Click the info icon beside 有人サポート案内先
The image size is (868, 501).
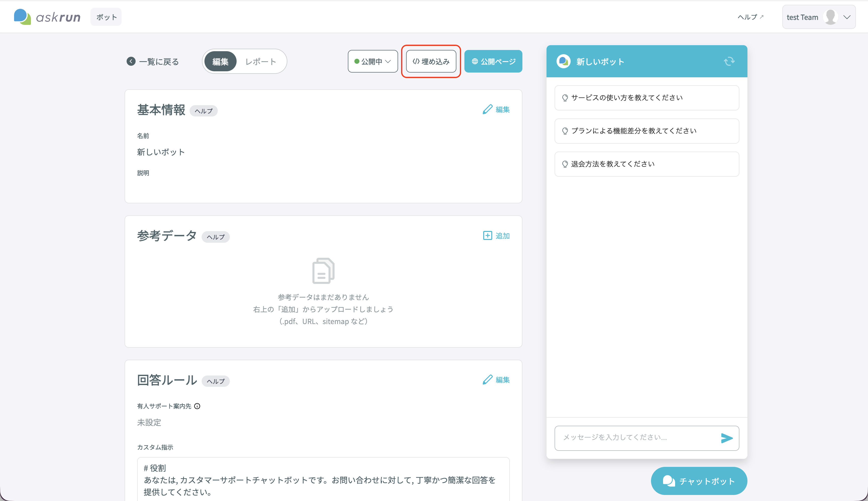[197, 406]
